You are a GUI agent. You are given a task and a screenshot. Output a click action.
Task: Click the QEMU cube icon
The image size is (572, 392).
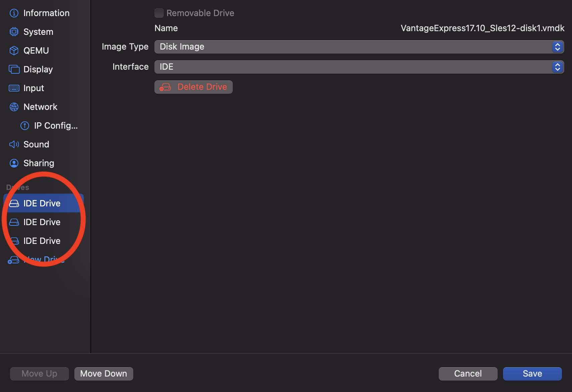point(14,51)
